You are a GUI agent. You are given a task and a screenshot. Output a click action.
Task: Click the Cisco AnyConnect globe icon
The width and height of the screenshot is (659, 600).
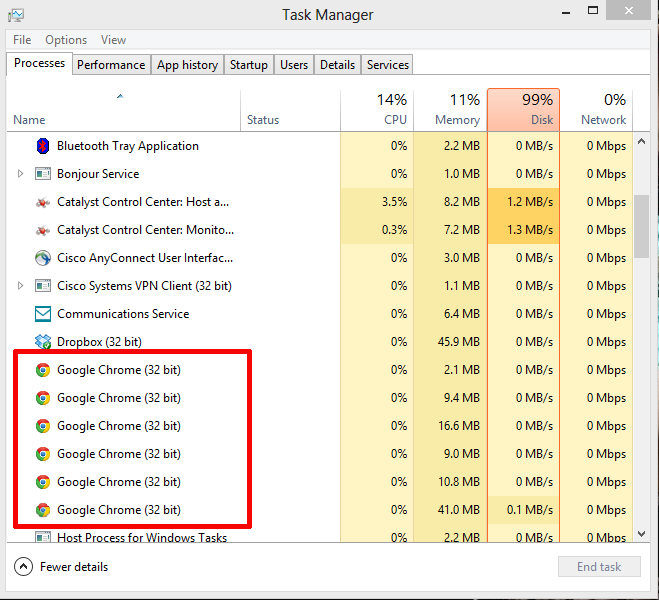[43, 258]
